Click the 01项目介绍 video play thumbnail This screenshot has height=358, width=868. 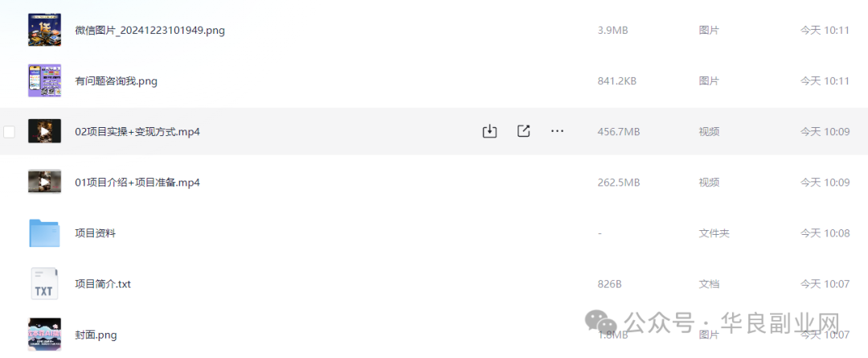click(44, 182)
